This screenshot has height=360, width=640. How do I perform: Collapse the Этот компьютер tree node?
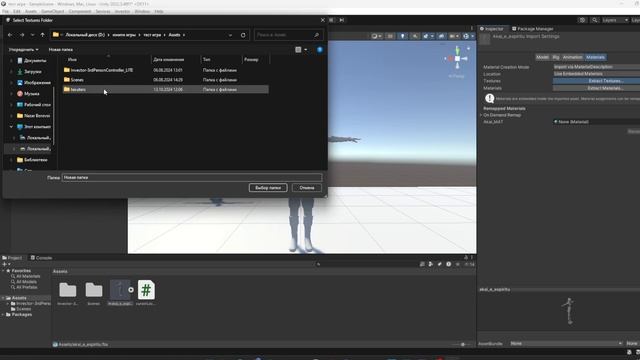pos(11,127)
